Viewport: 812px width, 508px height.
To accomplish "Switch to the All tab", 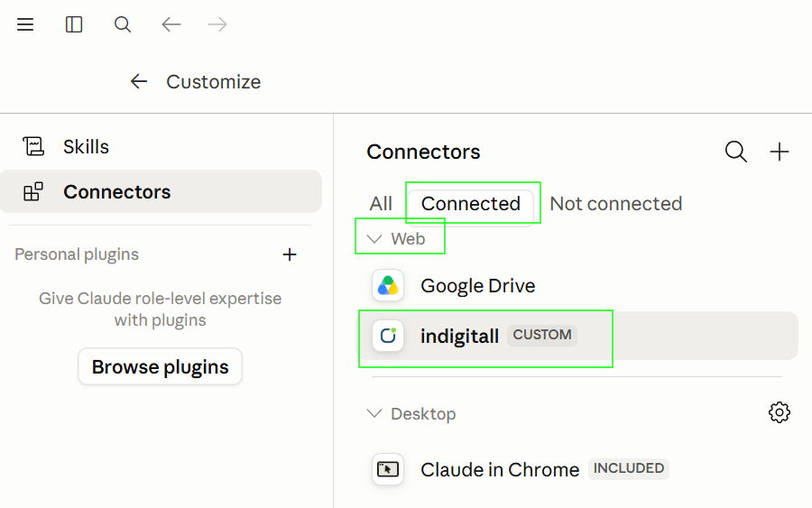I will [x=381, y=204].
